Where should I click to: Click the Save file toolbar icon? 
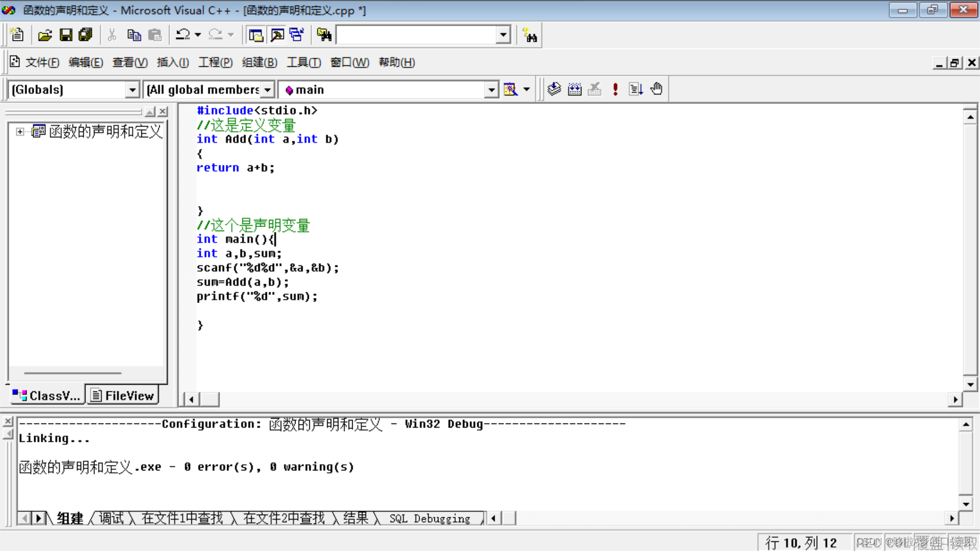[66, 35]
